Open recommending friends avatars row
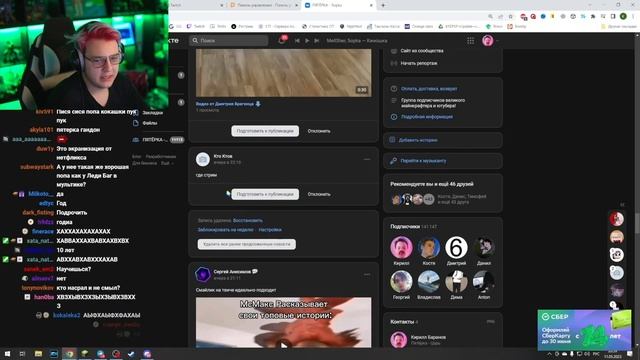640x360 pixels. (x=412, y=199)
